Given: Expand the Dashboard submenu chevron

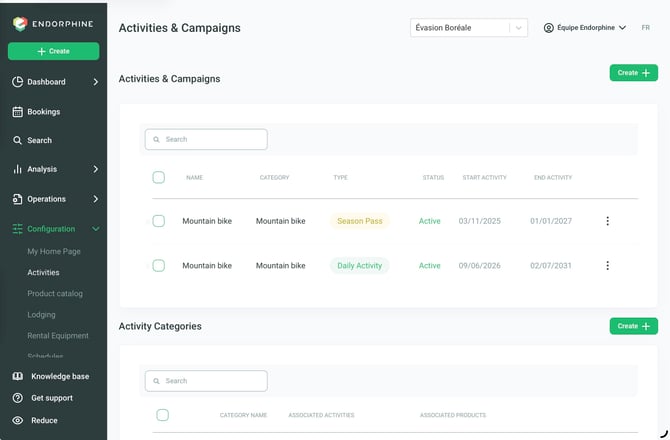Looking at the screenshot, I should point(96,82).
